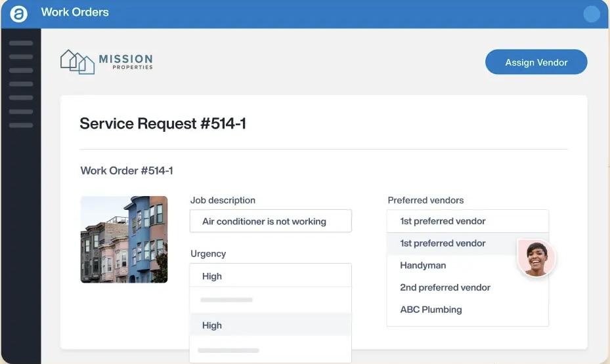Pick 2nd preferred vendor from list
Image resolution: width=610 pixels, height=364 pixels.
tap(445, 287)
